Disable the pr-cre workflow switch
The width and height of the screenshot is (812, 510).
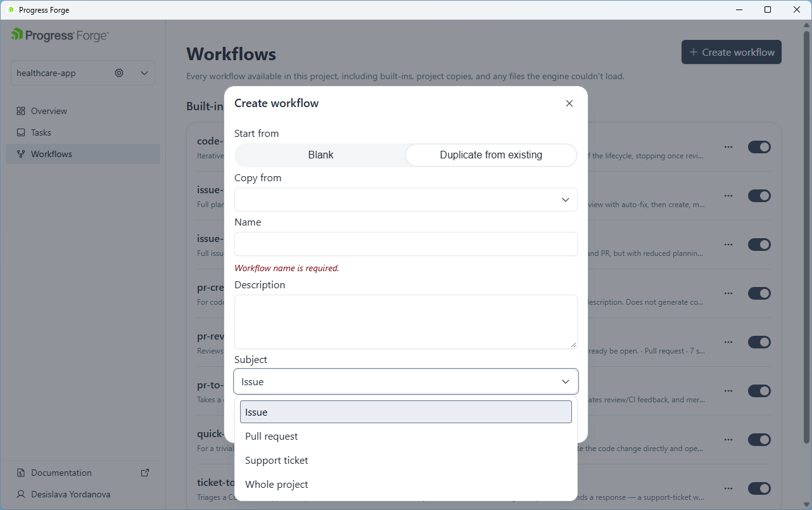[759, 293]
